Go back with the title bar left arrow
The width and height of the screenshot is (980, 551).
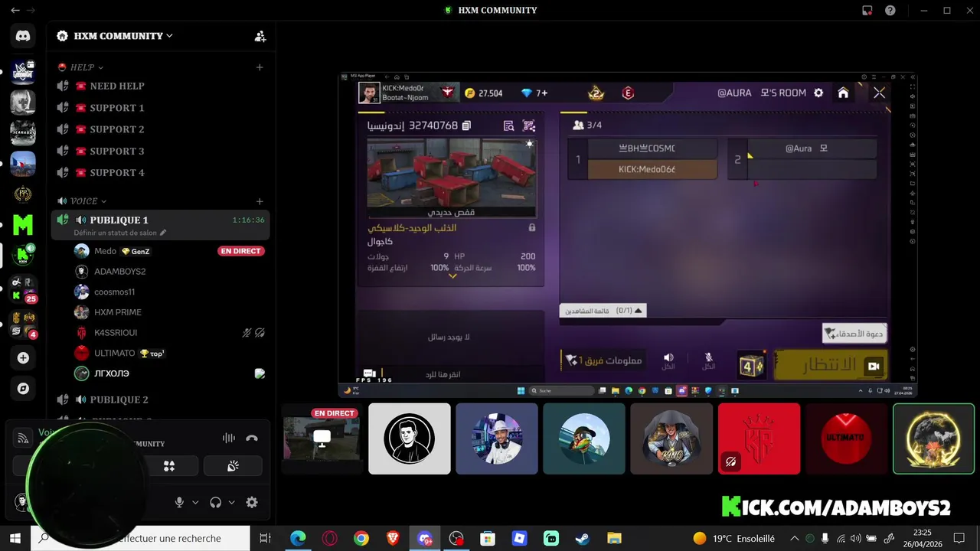point(15,11)
